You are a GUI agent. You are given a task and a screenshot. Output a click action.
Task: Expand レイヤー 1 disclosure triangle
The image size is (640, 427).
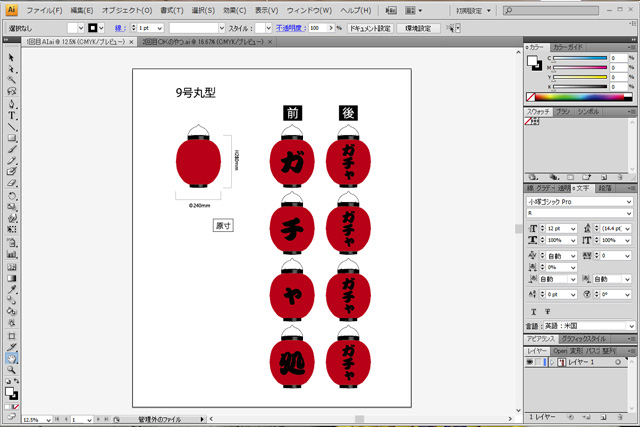552,362
